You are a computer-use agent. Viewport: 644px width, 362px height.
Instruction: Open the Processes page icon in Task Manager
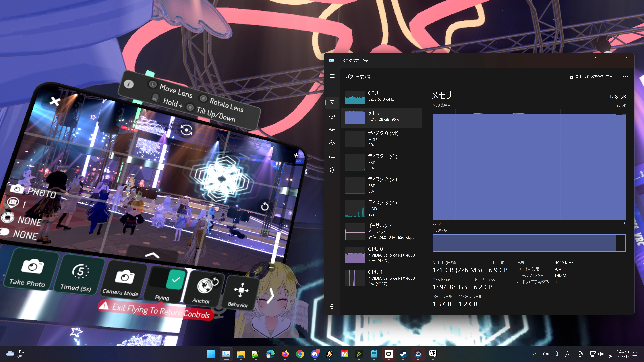332,89
